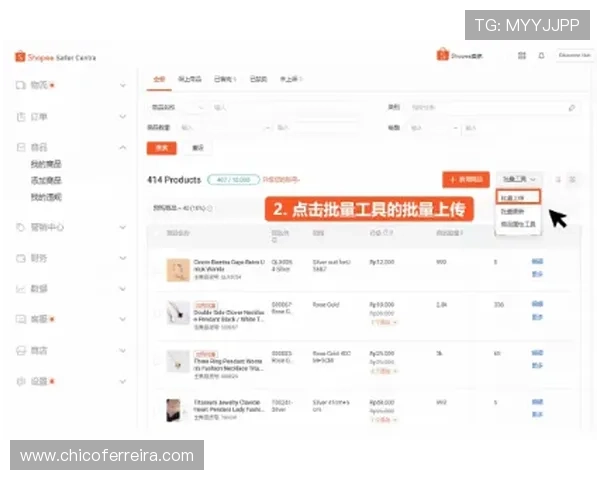Click the orange 新增商品 add product button
This screenshot has height=480, width=600.
click(x=466, y=179)
